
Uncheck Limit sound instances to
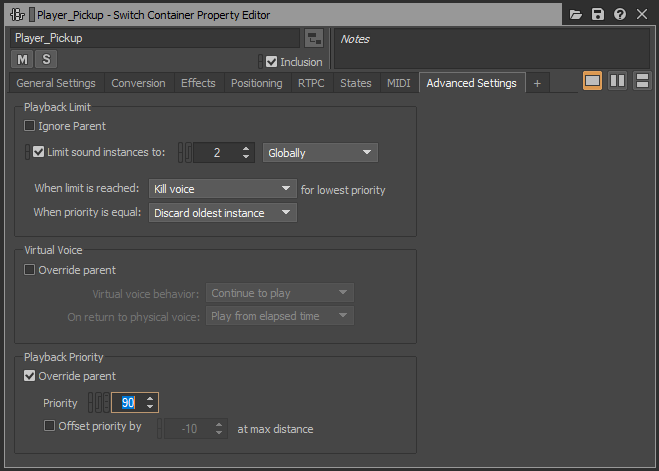click(39, 153)
